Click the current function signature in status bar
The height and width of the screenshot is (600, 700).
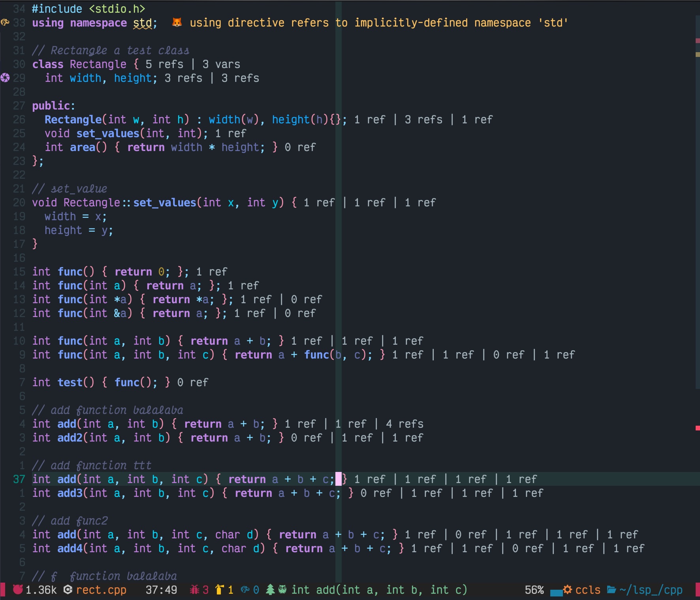click(379, 590)
